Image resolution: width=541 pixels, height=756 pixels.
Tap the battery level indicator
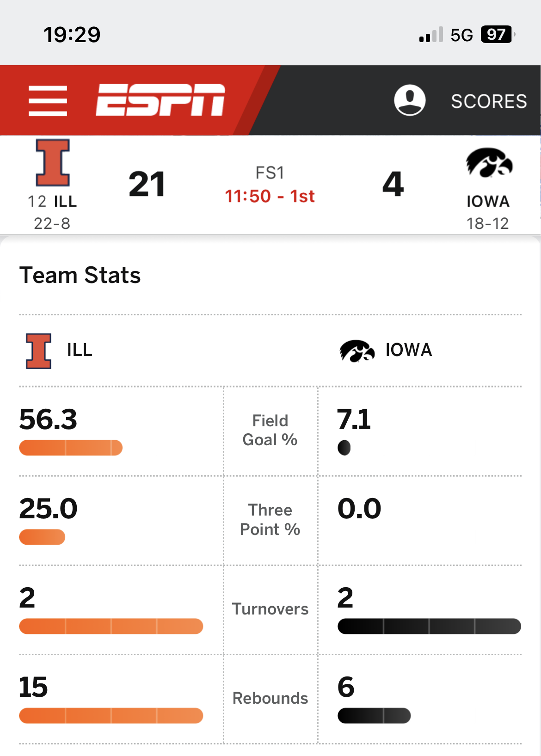(497, 35)
